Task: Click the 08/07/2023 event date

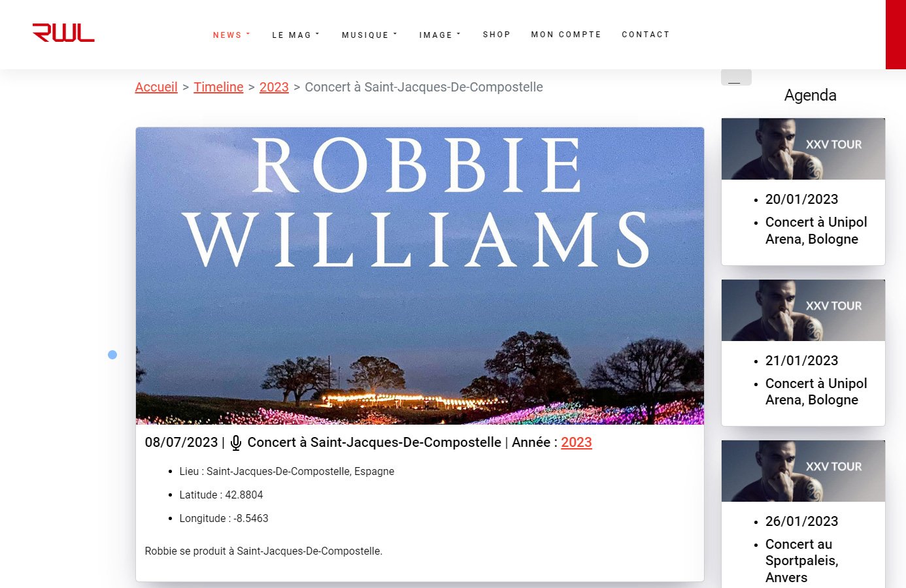Action: click(181, 442)
